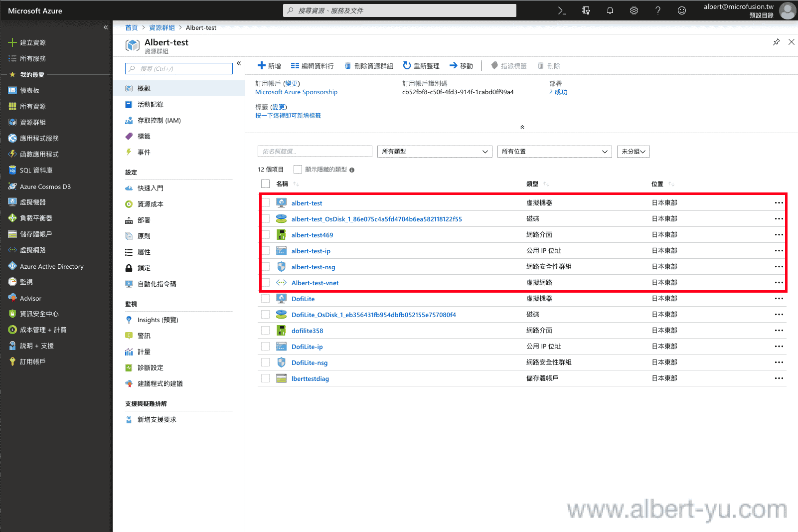
Task: Click 按一下這裡即可新增標籤 link
Action: pyautogui.click(x=288, y=116)
